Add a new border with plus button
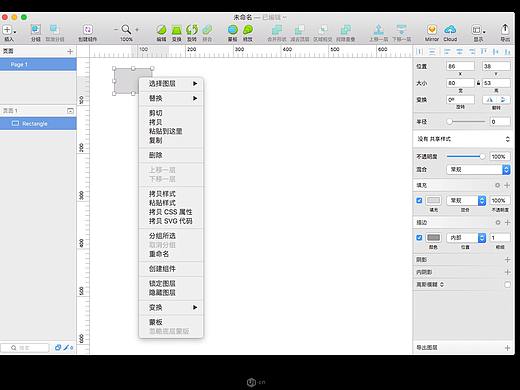Screen dimensions: 520x390 click(507, 222)
